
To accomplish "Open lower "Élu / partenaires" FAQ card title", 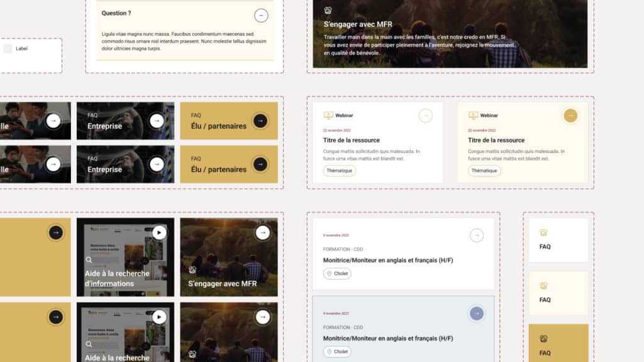I will point(218,169).
